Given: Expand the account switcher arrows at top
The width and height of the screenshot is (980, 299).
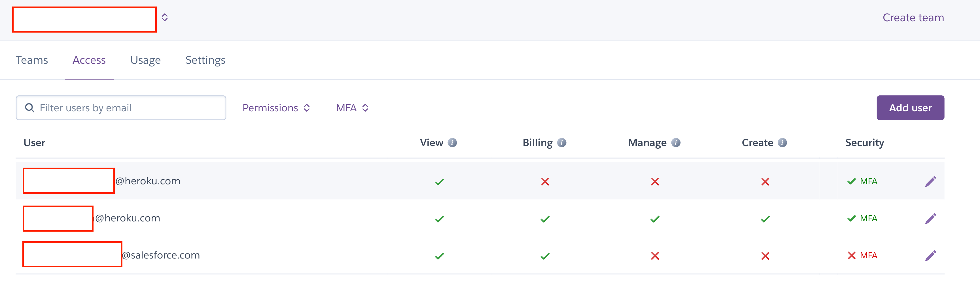Looking at the screenshot, I should [x=165, y=18].
